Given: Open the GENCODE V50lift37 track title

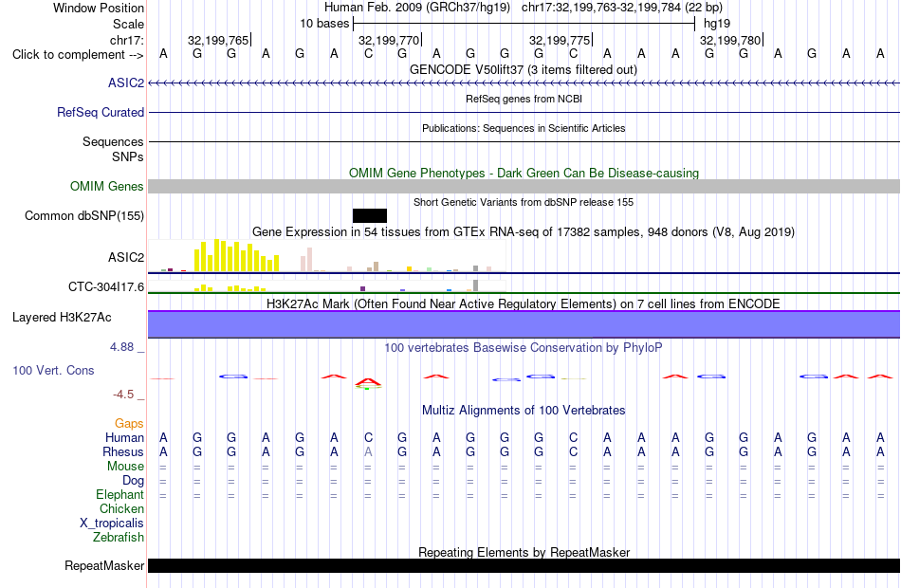Looking at the screenshot, I should pos(524,70).
